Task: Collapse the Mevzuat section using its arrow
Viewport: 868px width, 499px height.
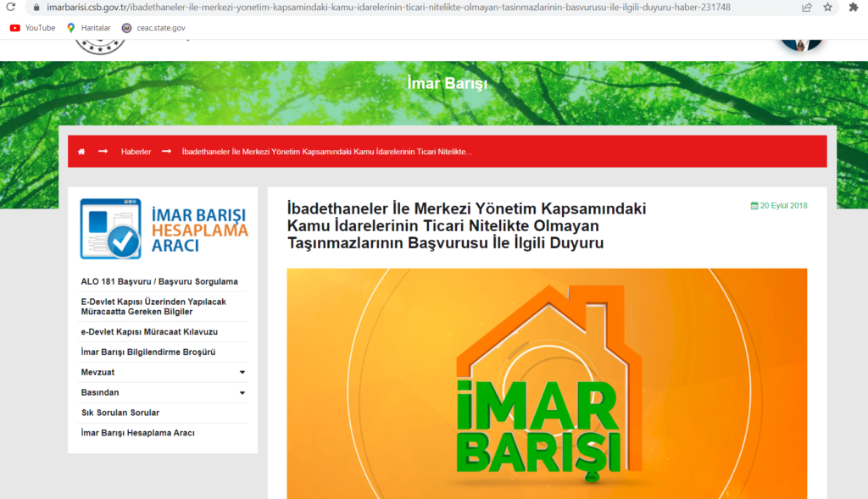Action: coord(242,372)
